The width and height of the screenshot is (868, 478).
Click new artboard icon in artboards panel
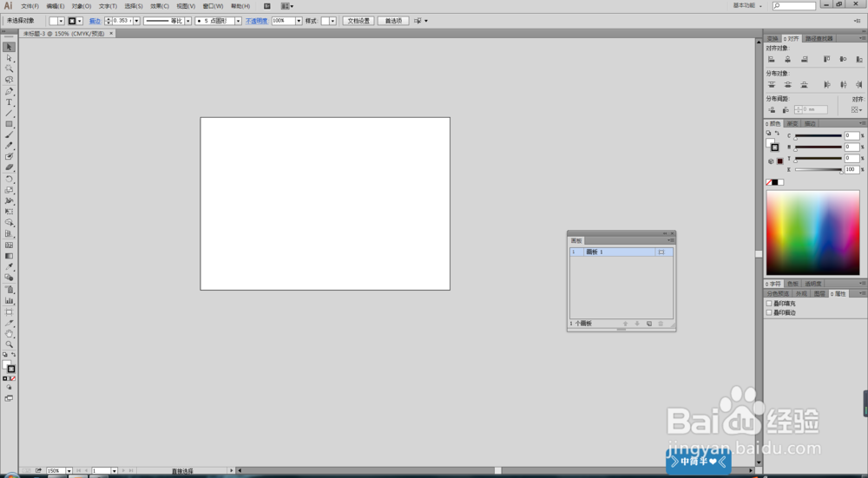click(x=648, y=324)
